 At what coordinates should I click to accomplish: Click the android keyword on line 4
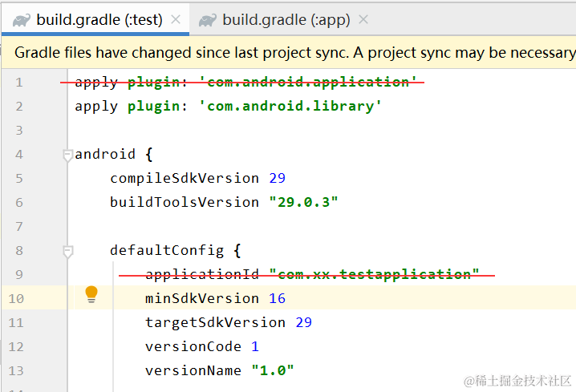point(105,155)
